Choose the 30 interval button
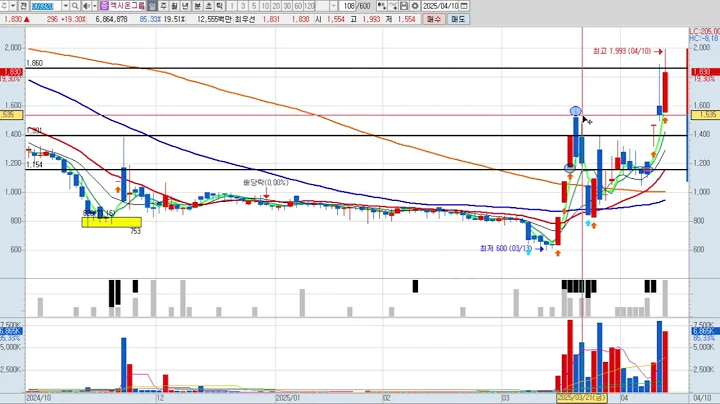Viewport: 720px width, 404px height. [x=287, y=6]
